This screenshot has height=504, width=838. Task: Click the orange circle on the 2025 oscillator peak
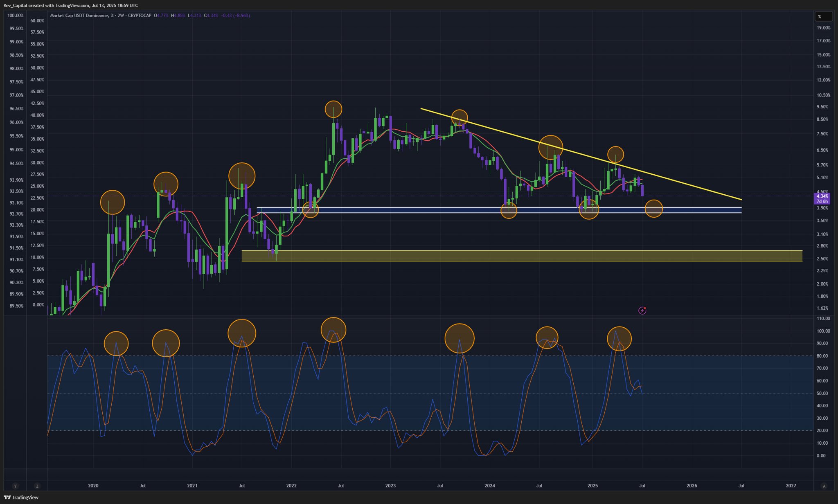[619, 339]
